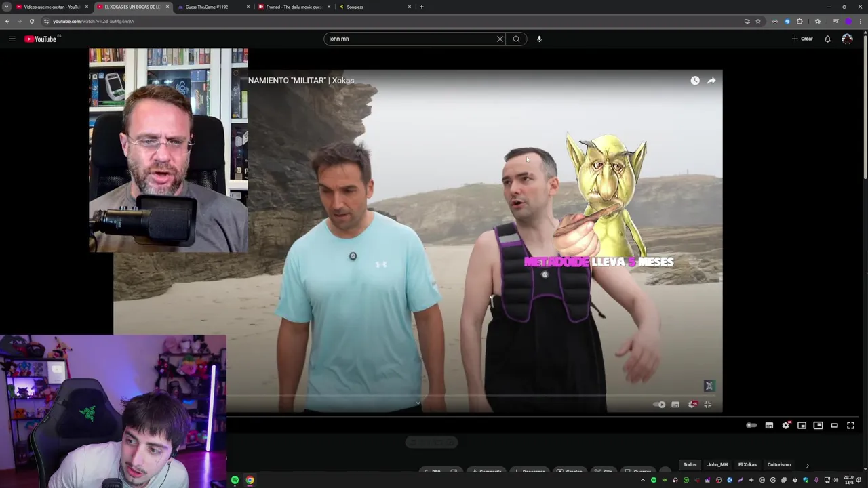Open settings gear inside embedded video
This screenshot has width=868, height=488.
click(x=692, y=405)
